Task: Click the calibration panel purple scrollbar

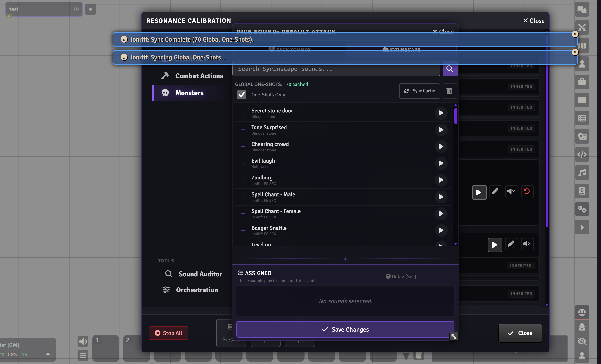Action: pyautogui.click(x=547, y=131)
